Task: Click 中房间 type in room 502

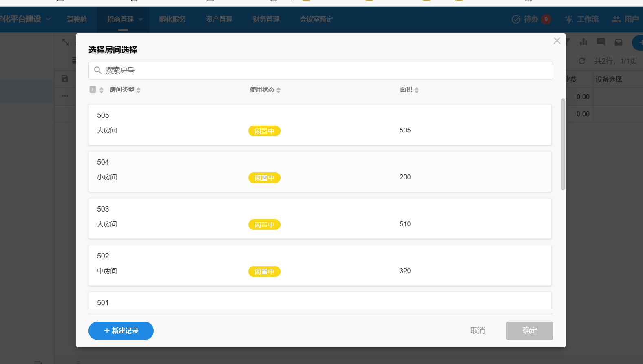Action: (107, 271)
